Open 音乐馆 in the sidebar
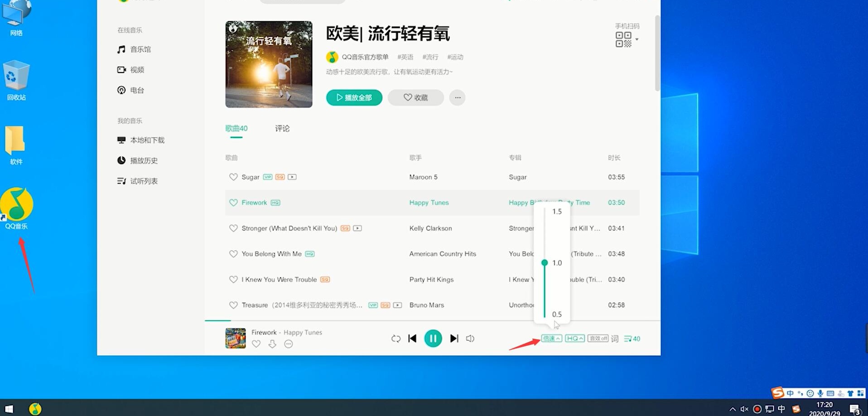The image size is (868, 416). click(x=134, y=49)
